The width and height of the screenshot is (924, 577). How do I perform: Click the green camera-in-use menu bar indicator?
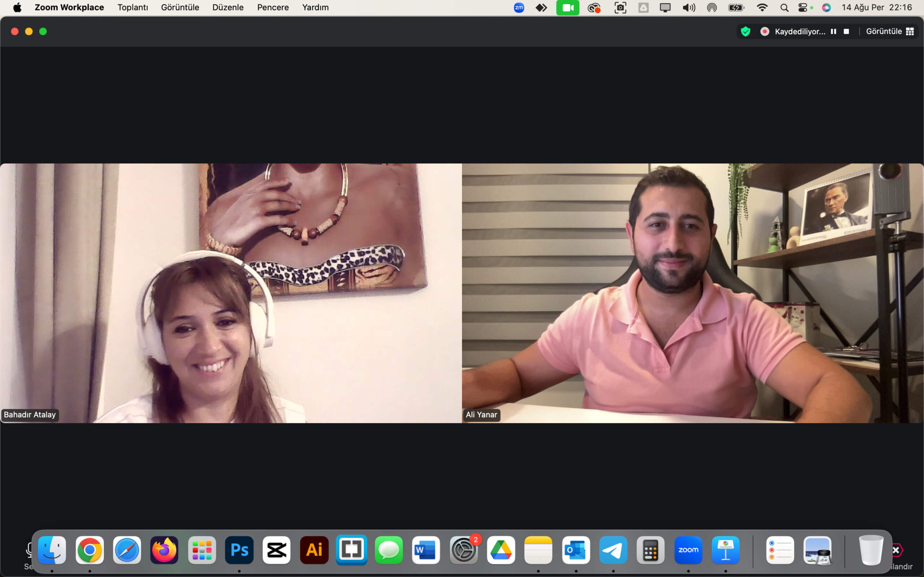[567, 7]
